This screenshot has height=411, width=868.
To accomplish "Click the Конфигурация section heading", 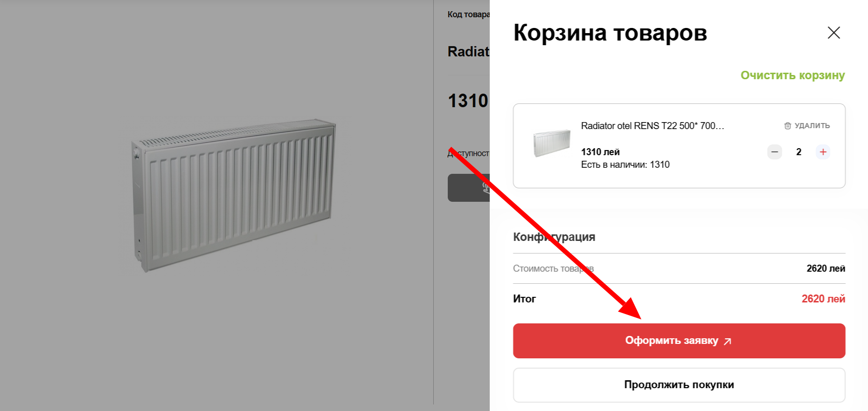I will coord(554,237).
